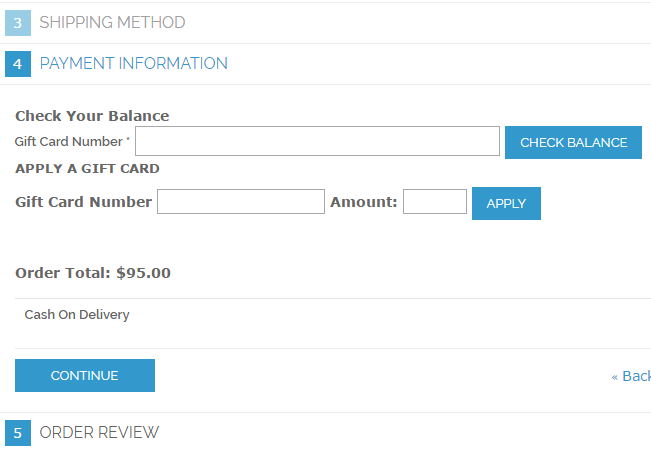Click the Amount label
The width and height of the screenshot is (651, 454).
pos(363,202)
